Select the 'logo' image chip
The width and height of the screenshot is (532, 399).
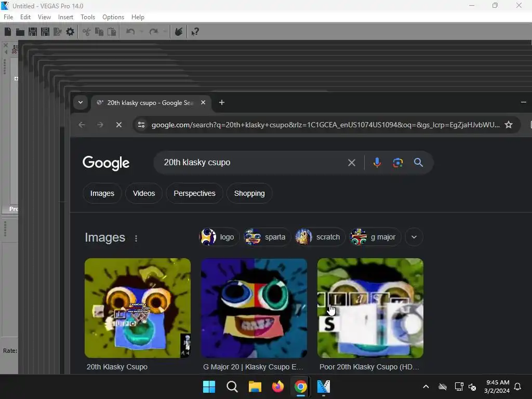pos(219,237)
